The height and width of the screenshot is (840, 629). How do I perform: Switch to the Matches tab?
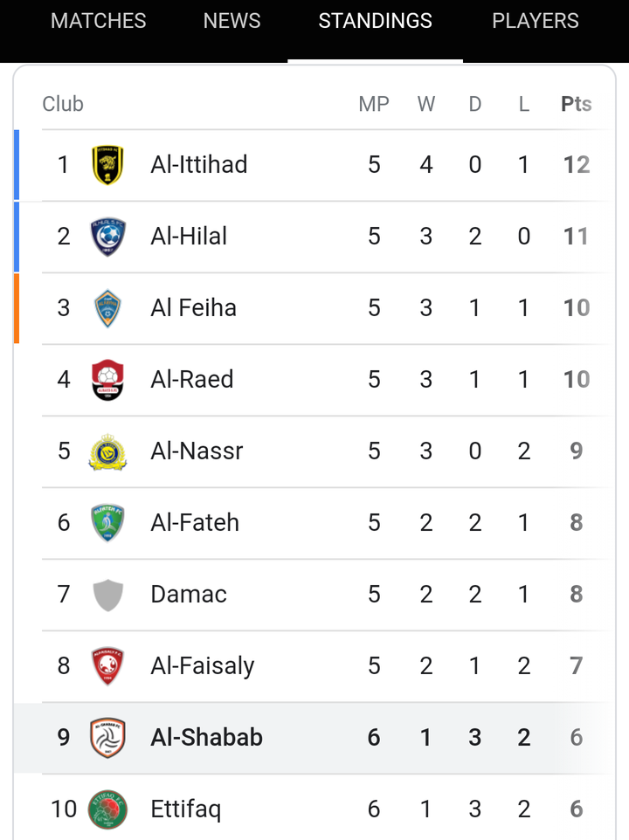pos(98,21)
